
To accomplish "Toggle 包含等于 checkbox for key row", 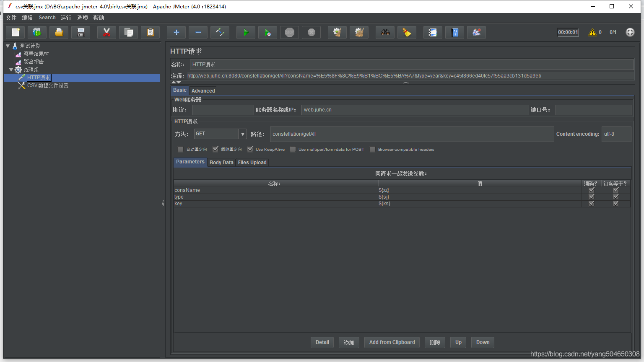I will pyautogui.click(x=616, y=204).
